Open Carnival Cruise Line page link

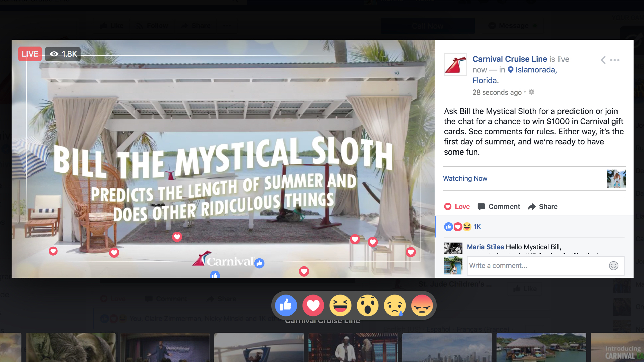510,59
